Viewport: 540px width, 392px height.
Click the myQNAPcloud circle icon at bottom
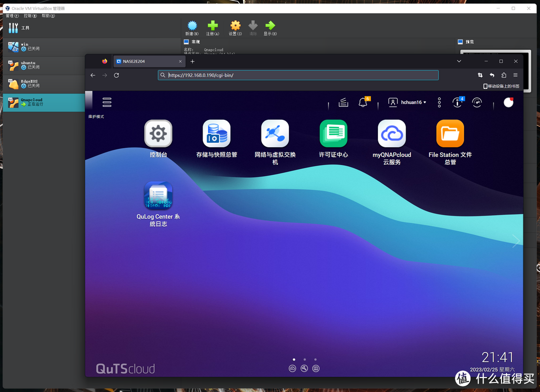[292, 369]
